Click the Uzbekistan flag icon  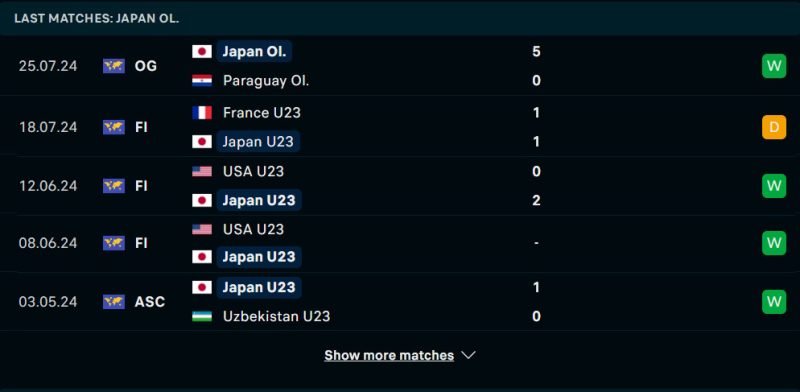202,316
